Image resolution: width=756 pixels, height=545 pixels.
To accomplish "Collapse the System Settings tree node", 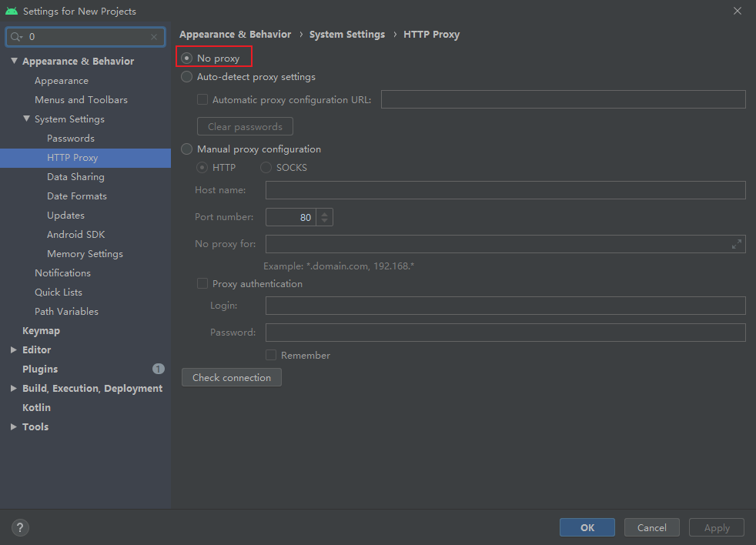I will coord(26,119).
